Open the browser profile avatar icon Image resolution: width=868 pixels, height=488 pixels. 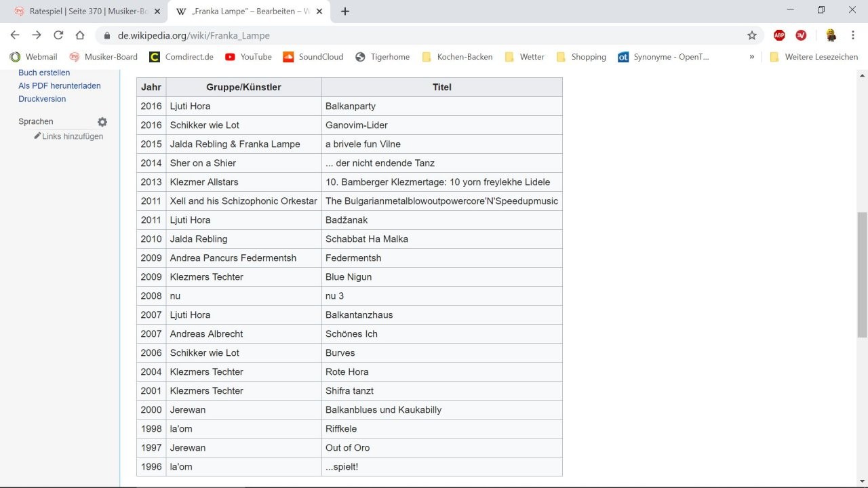[831, 35]
